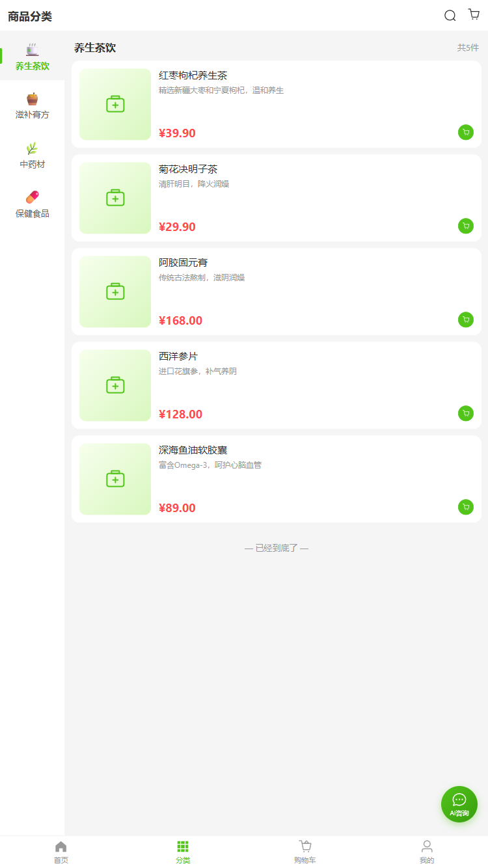
Task: Switch to 滋补膏方 category
Action: click(x=33, y=106)
